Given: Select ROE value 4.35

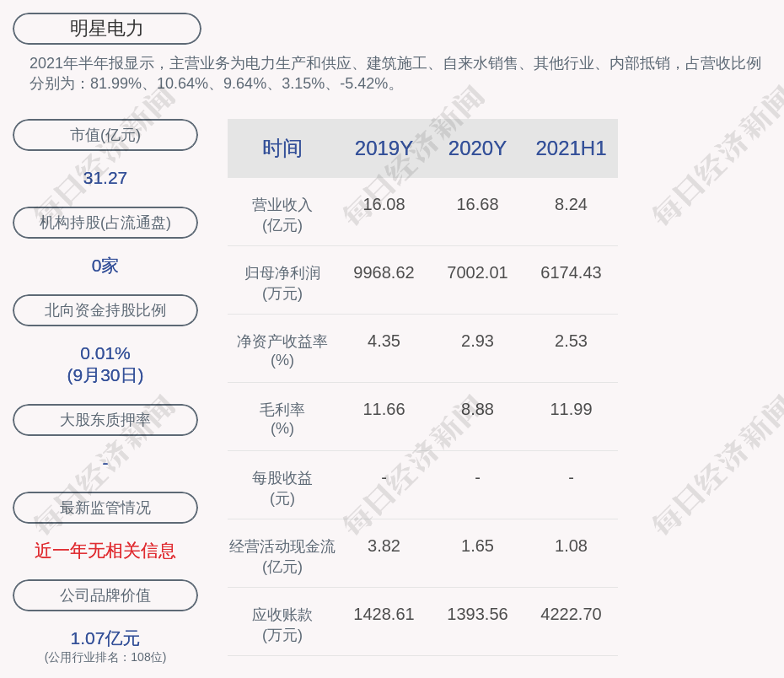Looking at the screenshot, I should click(x=384, y=341).
